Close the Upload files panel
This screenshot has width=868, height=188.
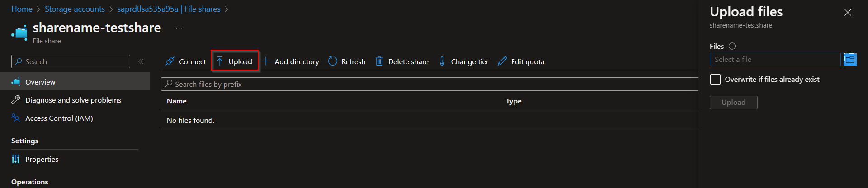click(x=848, y=13)
